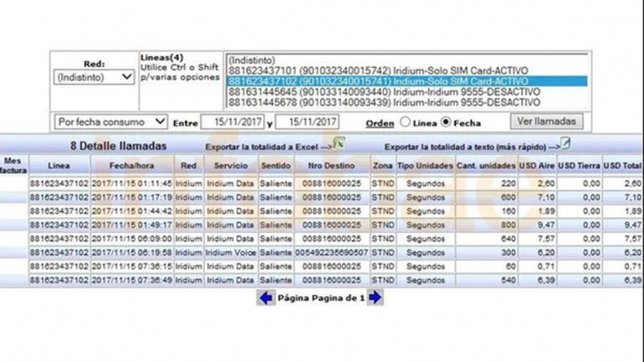
Task: Open the 'Por fecha consumo' dropdown
Action: click(x=110, y=122)
